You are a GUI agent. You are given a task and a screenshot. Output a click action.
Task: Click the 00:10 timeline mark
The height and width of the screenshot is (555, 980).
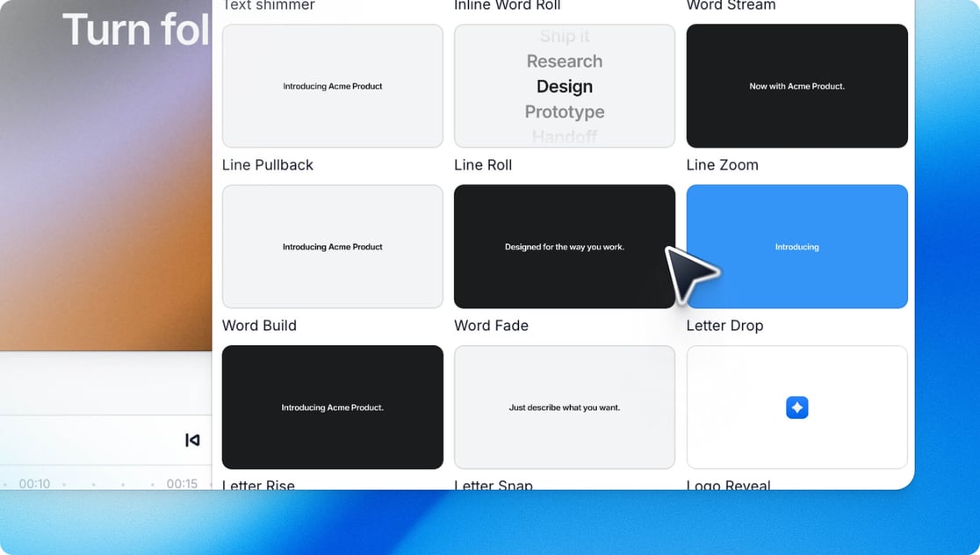[x=34, y=484]
